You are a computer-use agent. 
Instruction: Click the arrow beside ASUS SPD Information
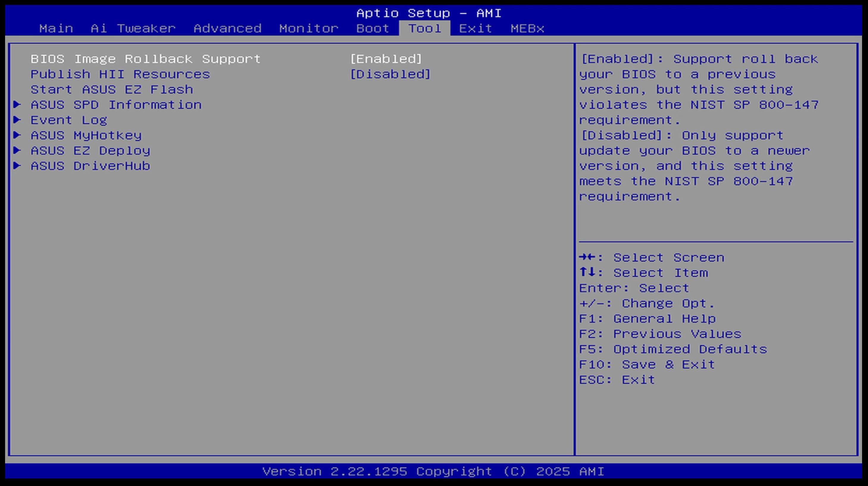click(x=17, y=105)
